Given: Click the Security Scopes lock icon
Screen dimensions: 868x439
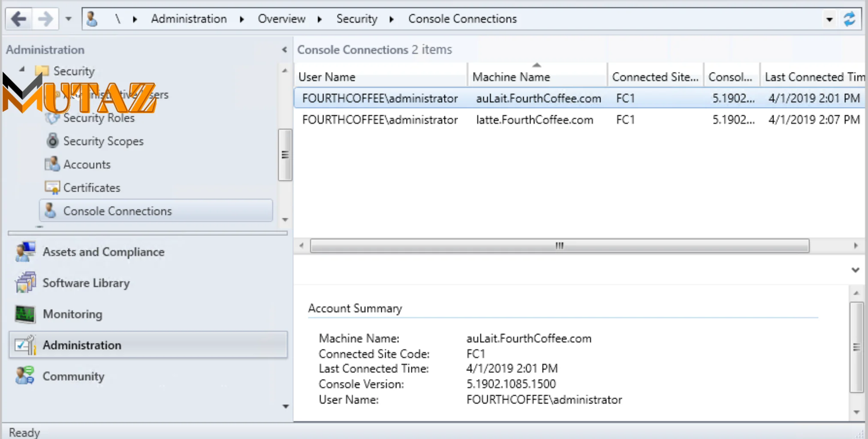Looking at the screenshot, I should pyautogui.click(x=52, y=141).
